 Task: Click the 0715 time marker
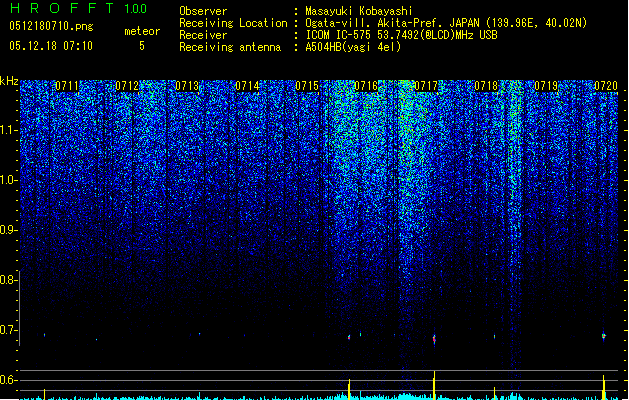pyautogui.click(x=307, y=86)
